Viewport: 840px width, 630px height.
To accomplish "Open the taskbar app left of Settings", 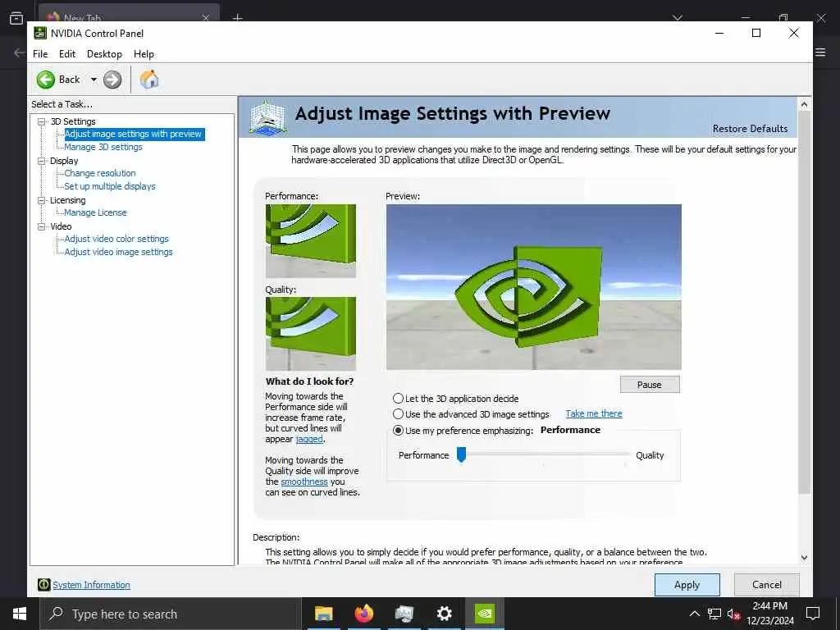I will [x=404, y=614].
